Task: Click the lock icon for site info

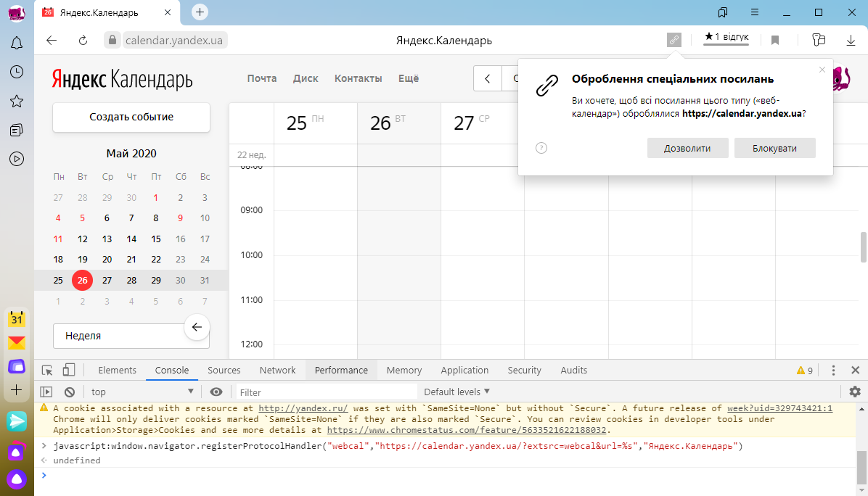Action: click(x=112, y=41)
